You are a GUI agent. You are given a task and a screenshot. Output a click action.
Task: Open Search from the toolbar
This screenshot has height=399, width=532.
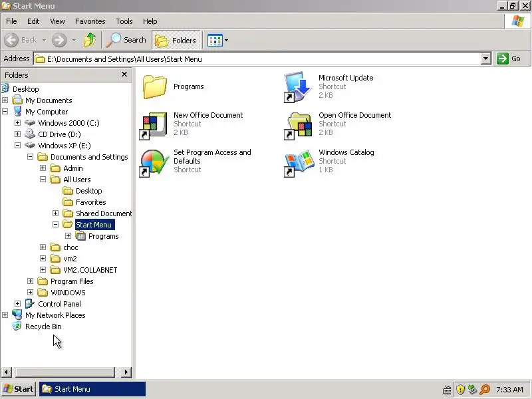click(126, 40)
